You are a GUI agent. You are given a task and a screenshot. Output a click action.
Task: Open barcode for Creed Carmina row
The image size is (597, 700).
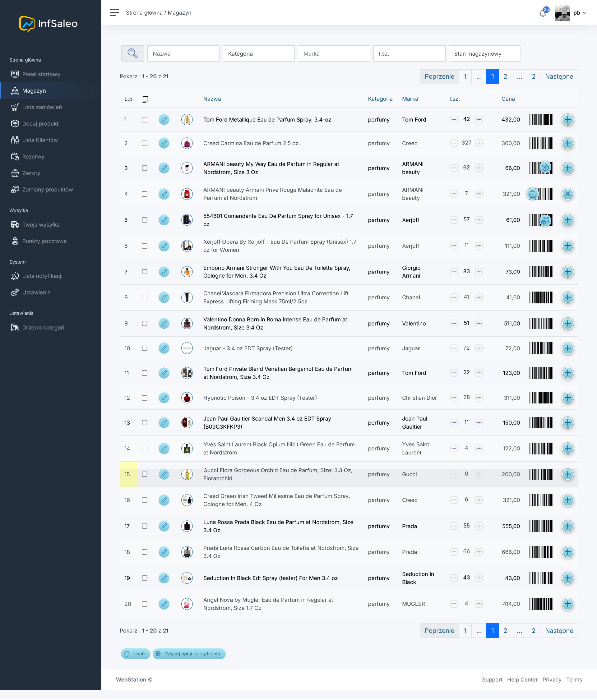pos(541,143)
